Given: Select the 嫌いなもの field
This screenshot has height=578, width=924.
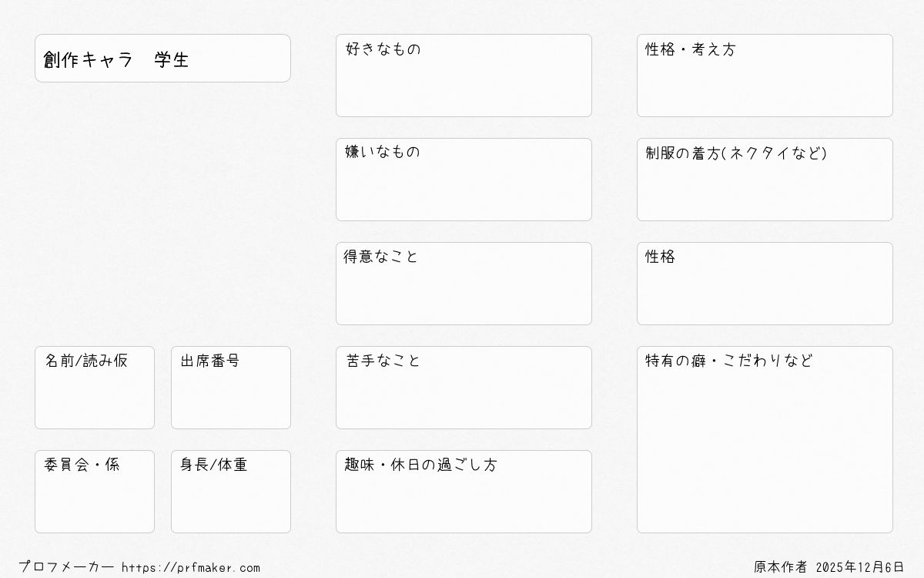Looking at the screenshot, I should point(464,180).
